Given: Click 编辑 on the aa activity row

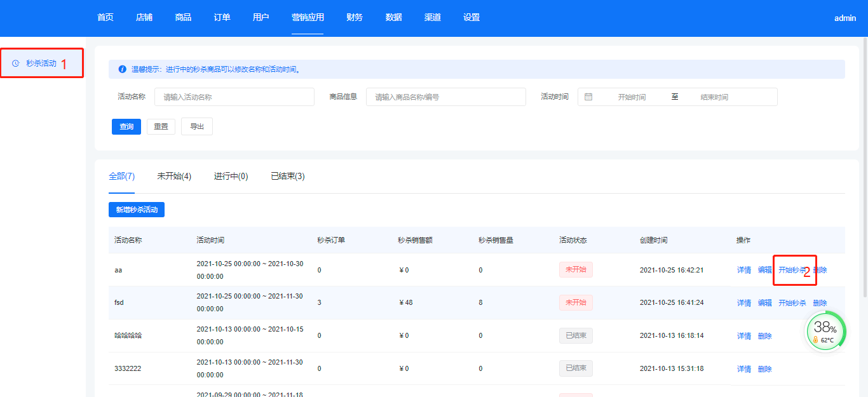Looking at the screenshot, I should pyautogui.click(x=765, y=270).
